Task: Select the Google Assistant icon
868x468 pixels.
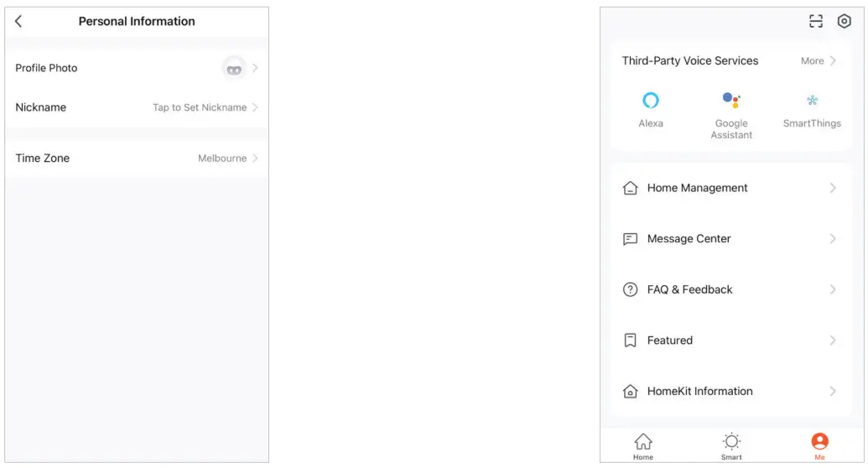Action: [731, 101]
